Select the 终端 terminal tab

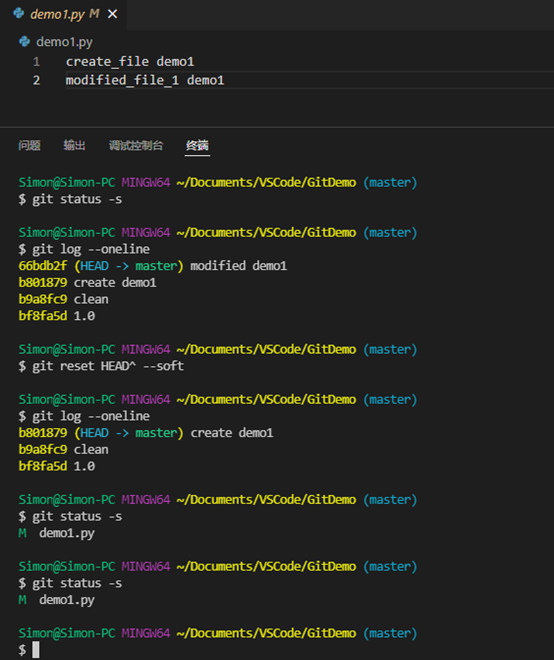[197, 146]
